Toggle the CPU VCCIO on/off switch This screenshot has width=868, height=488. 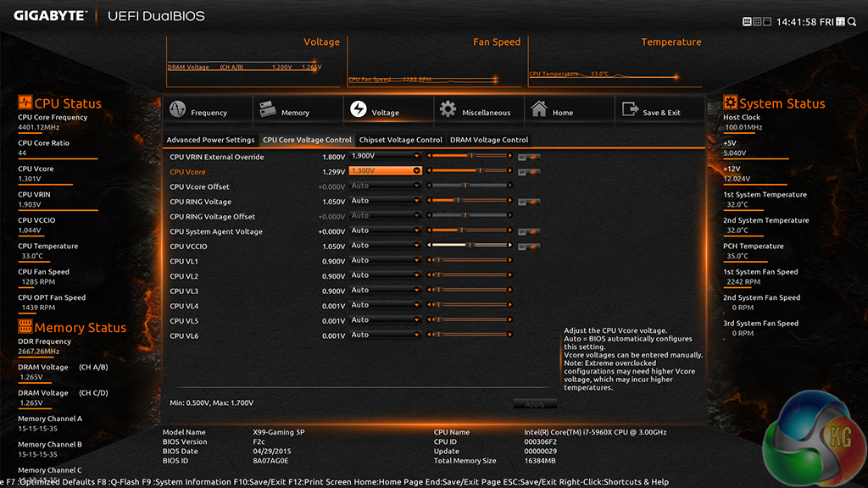pyautogui.click(x=529, y=247)
